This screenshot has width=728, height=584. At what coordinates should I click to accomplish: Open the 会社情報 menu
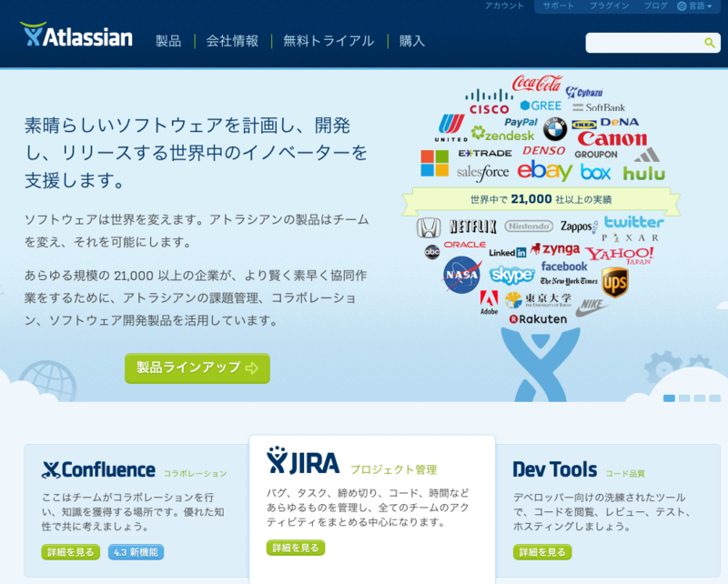[x=232, y=41]
